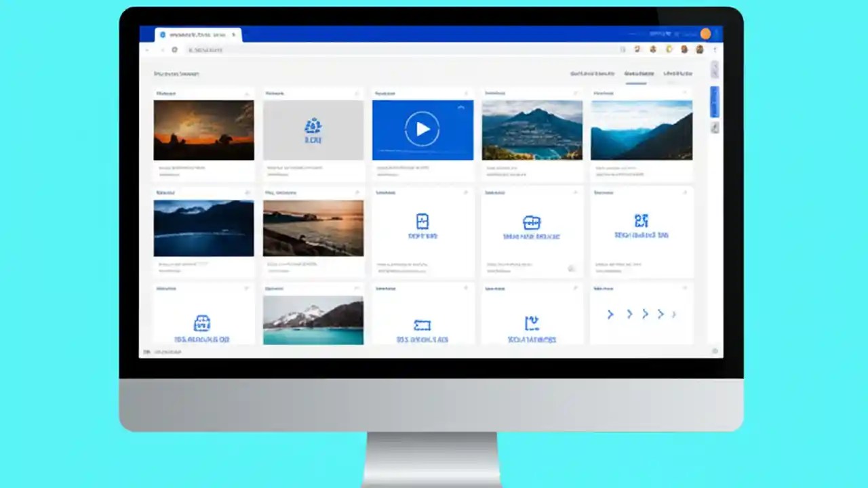Viewport: 868px width, 488px height.
Task: Select the ticket-shaped icon card
Action: point(422,325)
